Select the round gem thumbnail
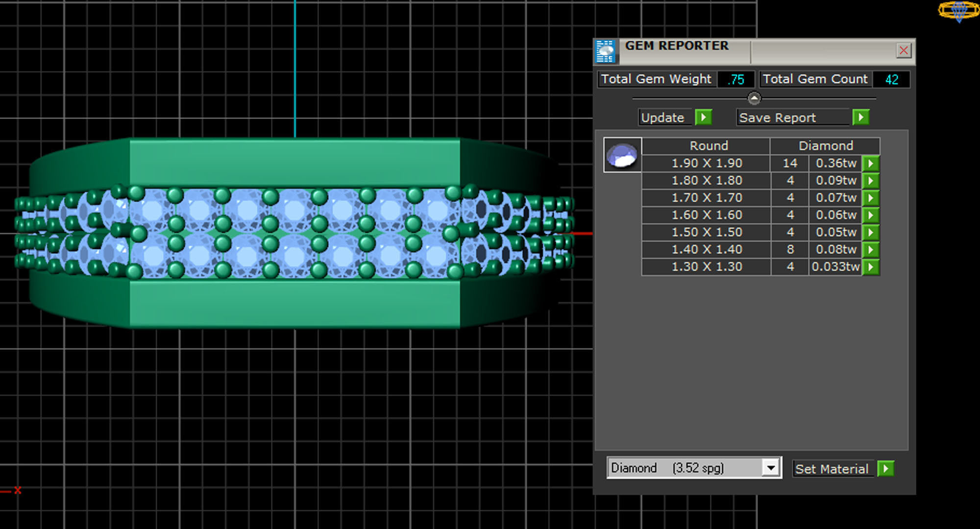The height and width of the screenshot is (529, 980). (622, 155)
